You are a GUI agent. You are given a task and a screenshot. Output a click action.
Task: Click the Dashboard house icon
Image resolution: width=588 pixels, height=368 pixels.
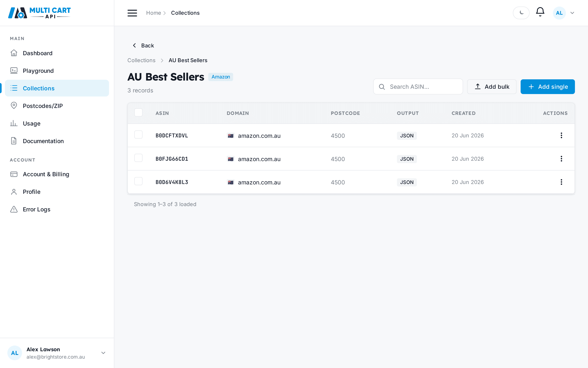coord(14,53)
